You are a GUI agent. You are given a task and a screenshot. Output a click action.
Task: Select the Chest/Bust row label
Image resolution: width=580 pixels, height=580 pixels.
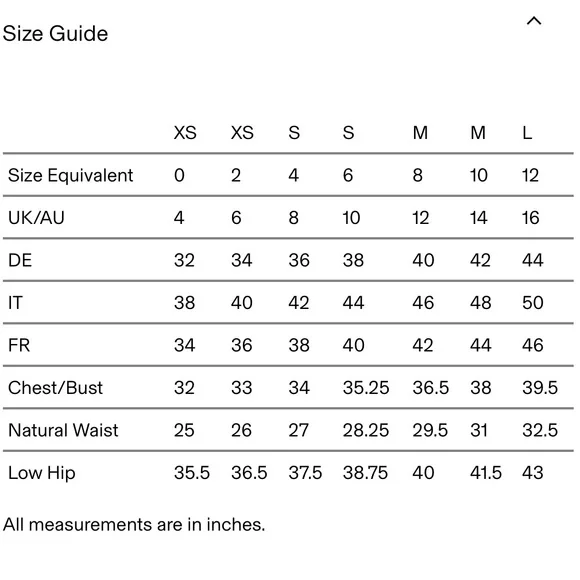(x=55, y=388)
